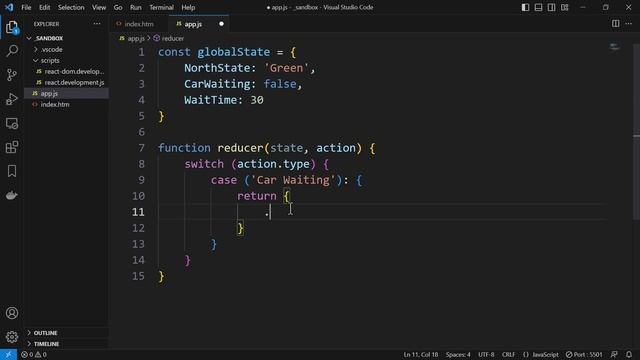This screenshot has height=360, width=640.
Task: Click the remote window status icon
Action: (8, 354)
